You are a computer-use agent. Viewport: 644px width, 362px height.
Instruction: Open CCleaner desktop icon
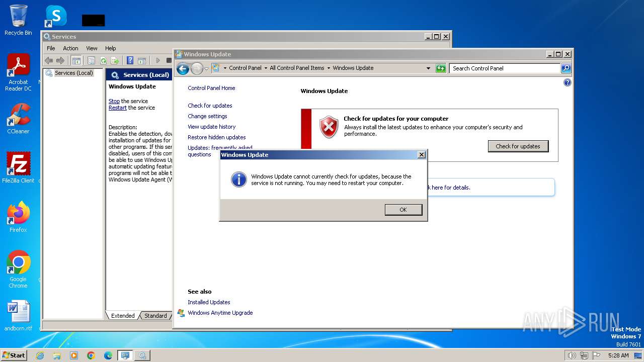[18, 119]
